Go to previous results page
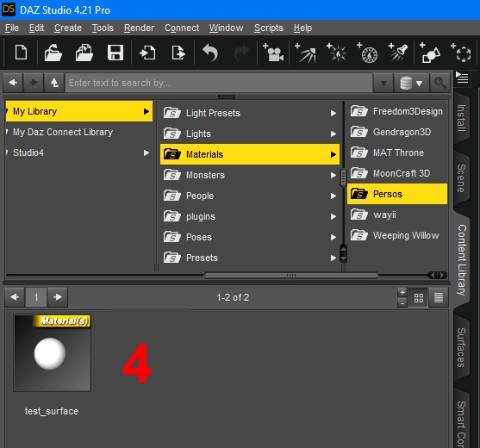This screenshot has width=480, height=448. tap(15, 297)
